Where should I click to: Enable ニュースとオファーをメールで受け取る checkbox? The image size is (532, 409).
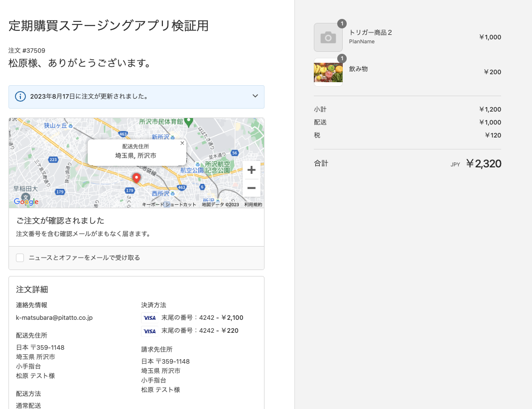[x=20, y=258]
